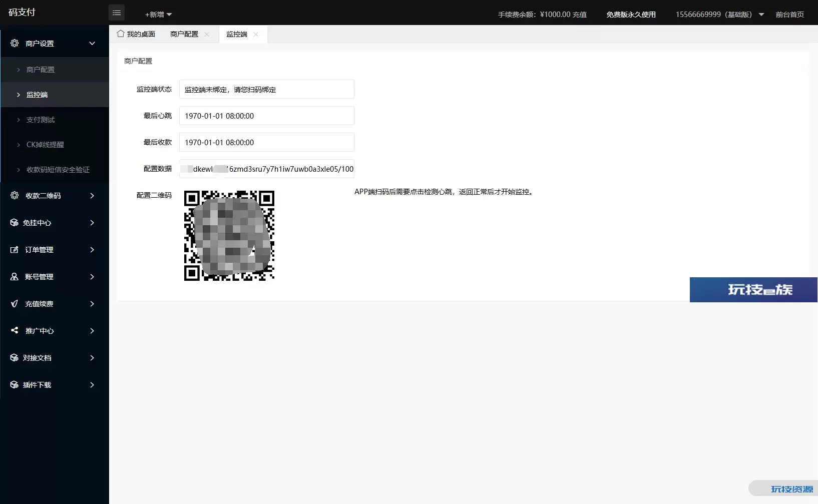Click the cube icon beside 对接文档
This screenshot has width=818, height=504.
14,357
